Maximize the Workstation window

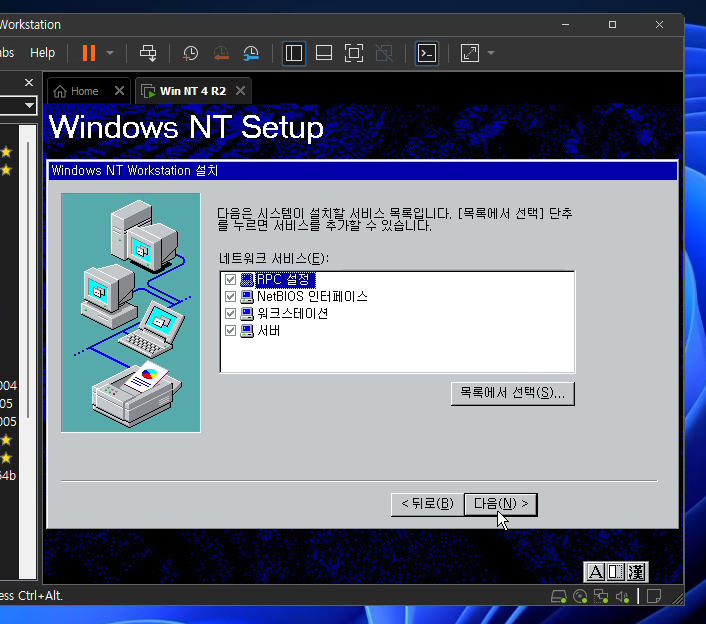pos(612,24)
